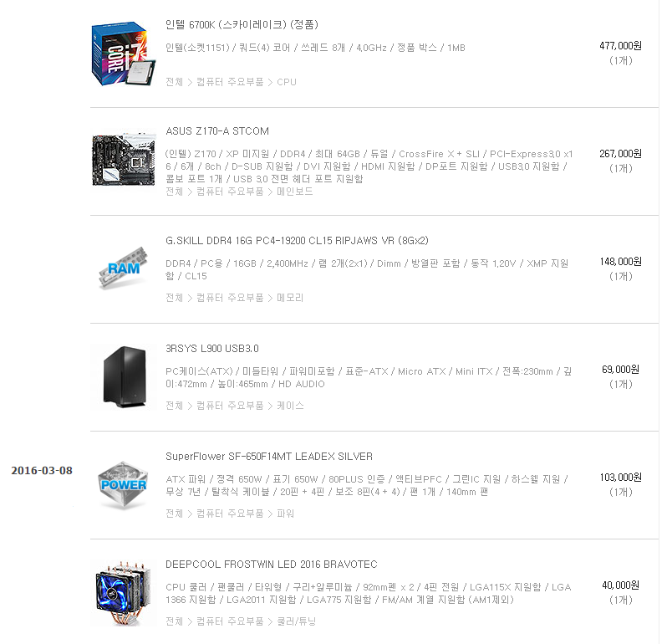
Task: Open the Intel Core i7 box image
Action: (x=124, y=54)
